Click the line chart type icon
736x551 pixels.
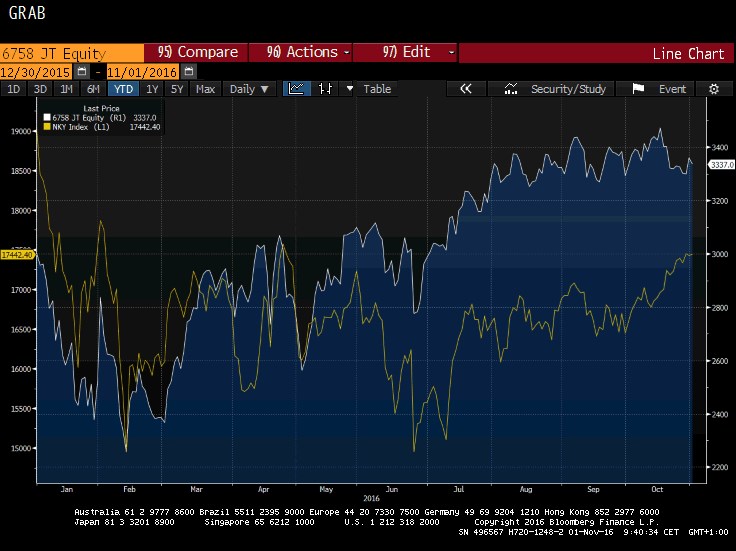[297, 89]
